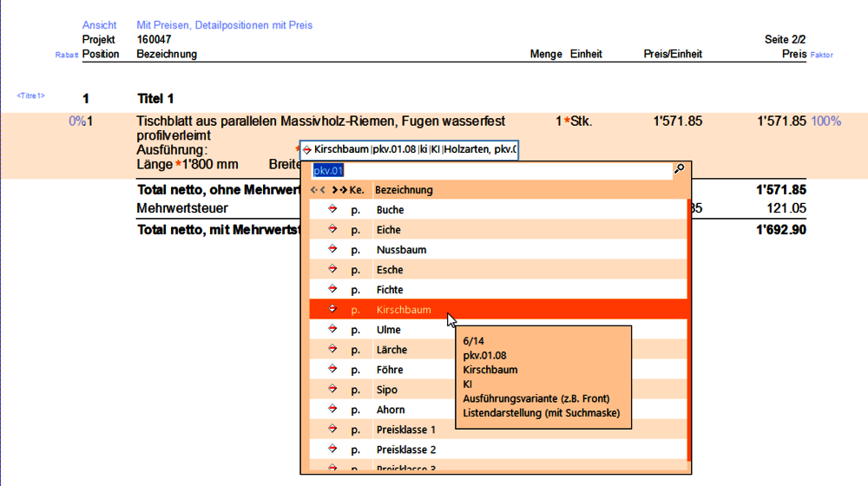Pick the highlighted Kirschbaum entry
Image resolution: width=868 pixels, height=486 pixels.
pyautogui.click(x=404, y=310)
